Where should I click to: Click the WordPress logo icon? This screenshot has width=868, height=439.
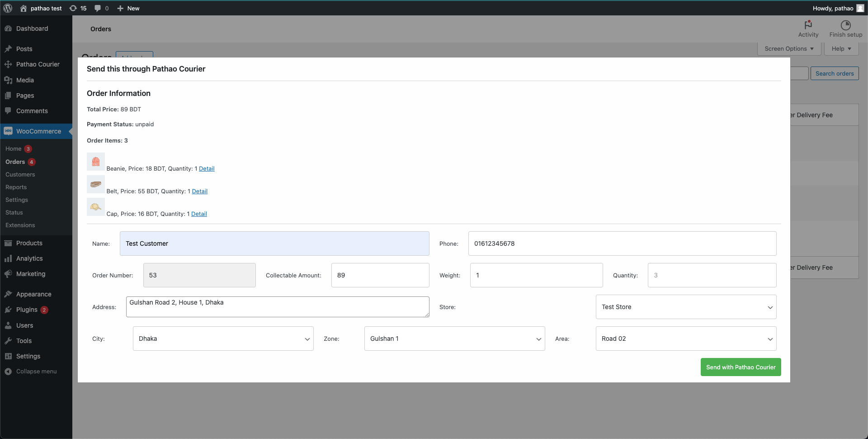point(8,8)
